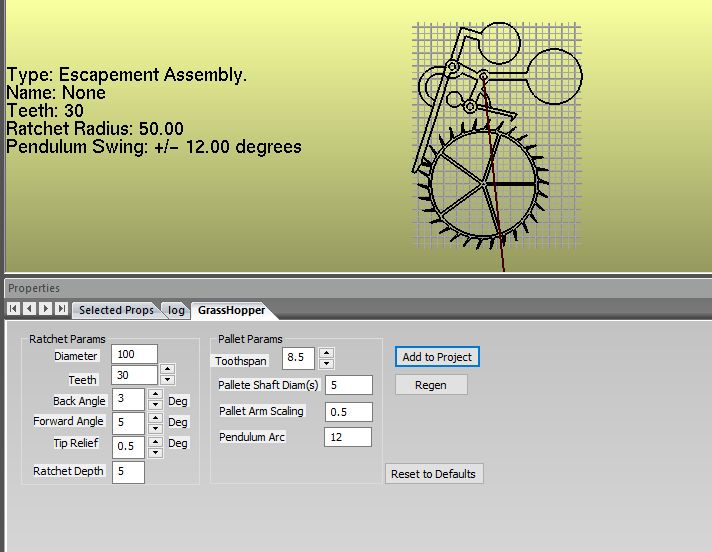Viewport: 712px width, 552px height.
Task: Decrease Teeth value with down arrow
Action: click(167, 380)
